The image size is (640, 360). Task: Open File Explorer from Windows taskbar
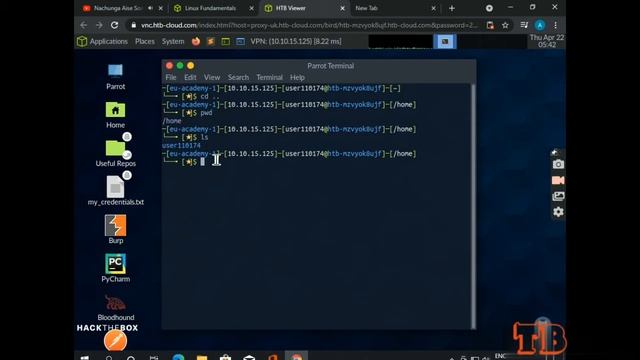[202, 357]
